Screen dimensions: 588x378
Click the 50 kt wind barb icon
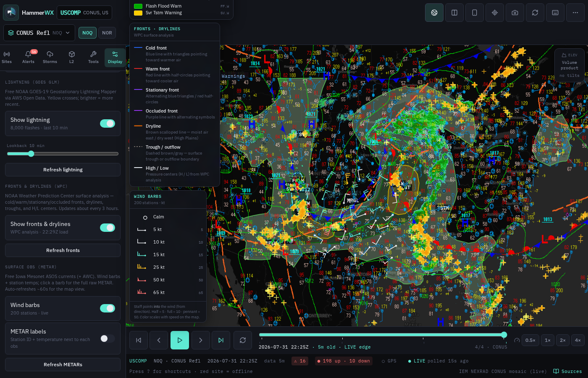click(142, 280)
